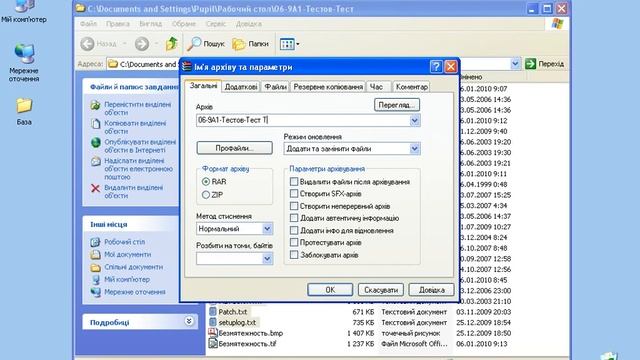Screen dimensions: 640x360
Task: Click the Перехід go button
Action: coord(544,64)
